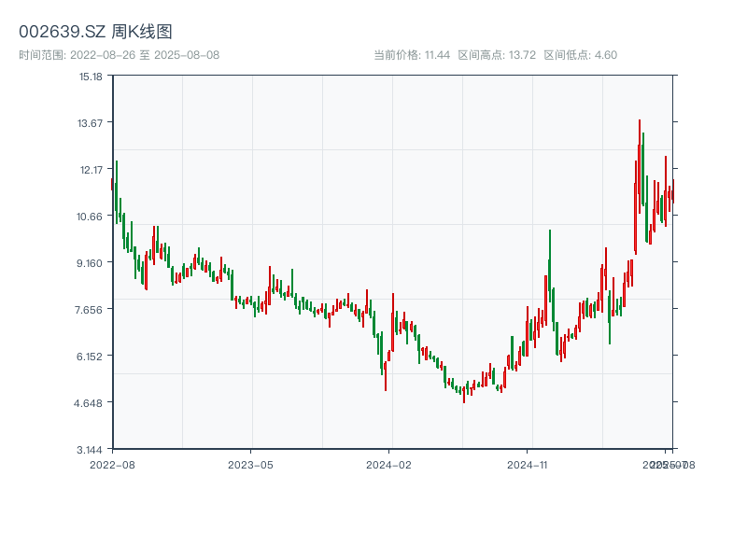This screenshot has height=560, width=747.
Task: Click the y-axis value 7.656
Action: point(89,310)
